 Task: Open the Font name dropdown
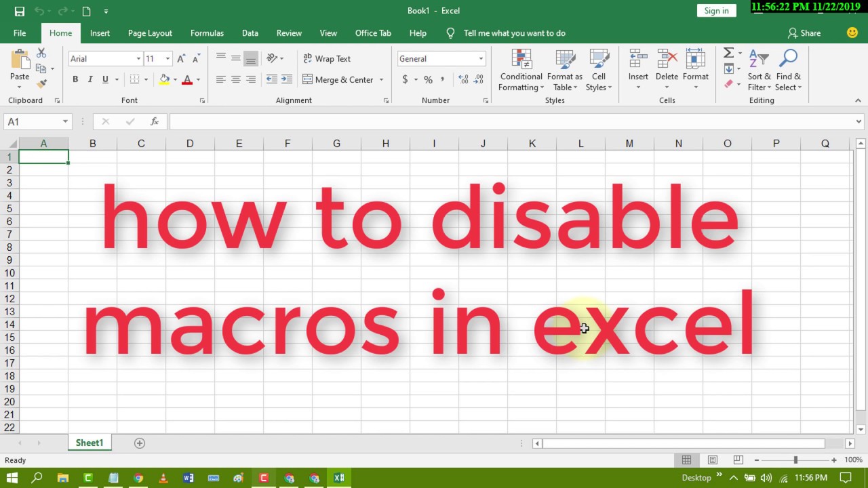point(138,59)
